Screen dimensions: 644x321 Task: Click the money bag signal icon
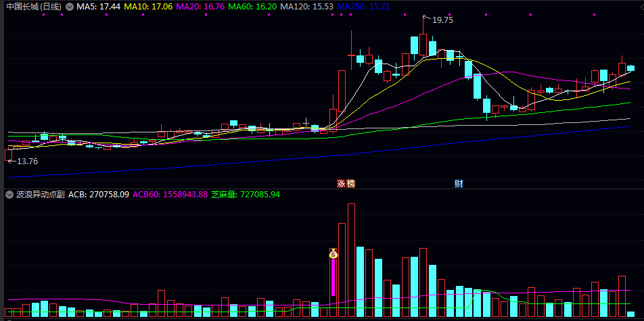point(333,253)
